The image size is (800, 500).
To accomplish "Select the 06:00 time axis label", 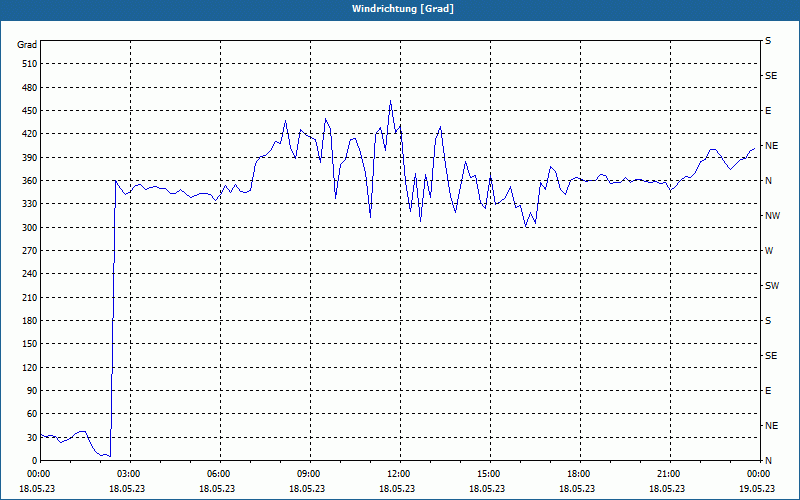I will (x=217, y=474).
